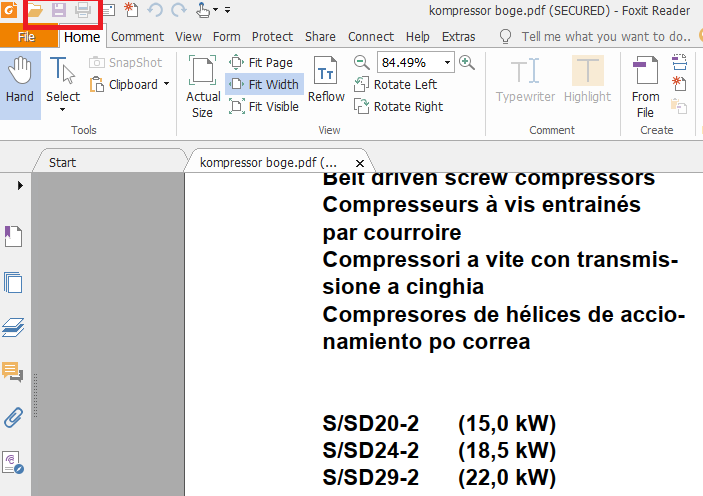Click the create from clipboard icon
Image resolution: width=703 pixels, height=496 pixels.
[679, 107]
